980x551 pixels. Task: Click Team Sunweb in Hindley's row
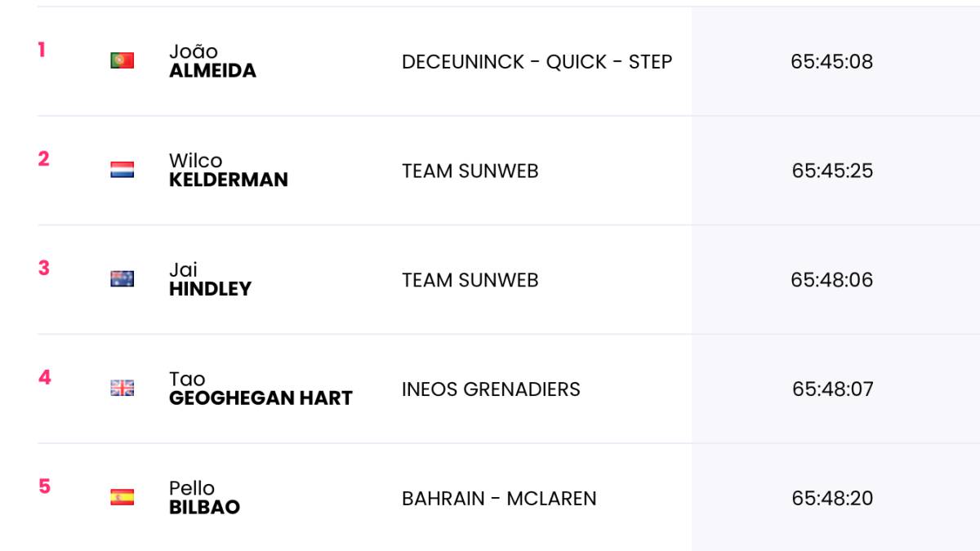470,280
